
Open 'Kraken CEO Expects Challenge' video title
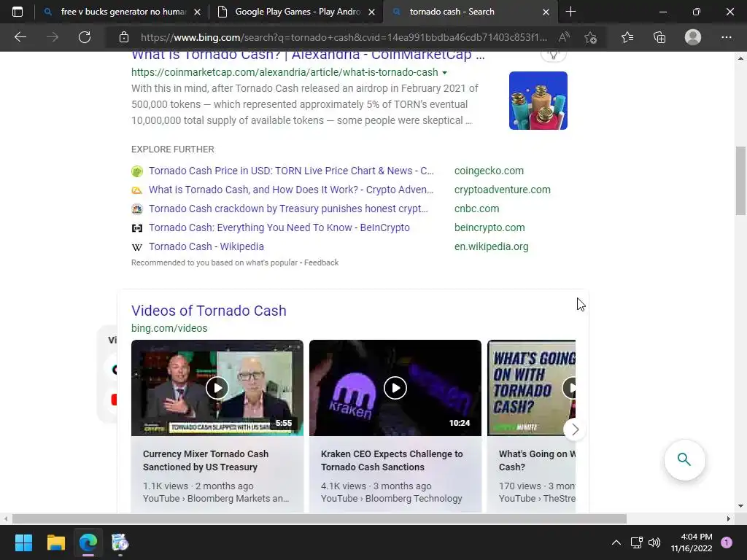coord(392,461)
